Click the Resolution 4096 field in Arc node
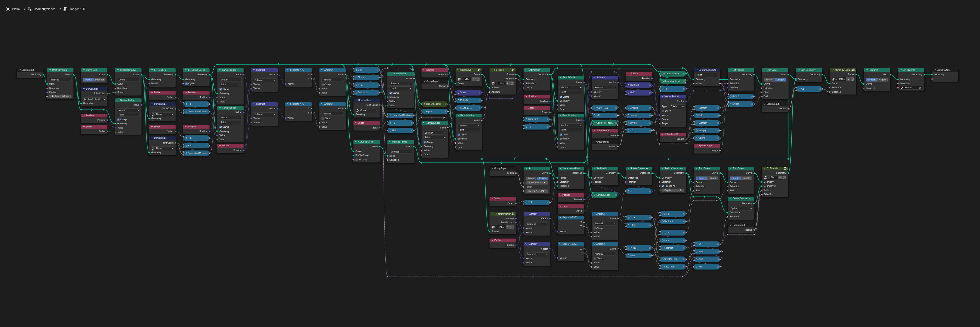Image resolution: width=980 pixels, height=327 pixels. point(536,183)
